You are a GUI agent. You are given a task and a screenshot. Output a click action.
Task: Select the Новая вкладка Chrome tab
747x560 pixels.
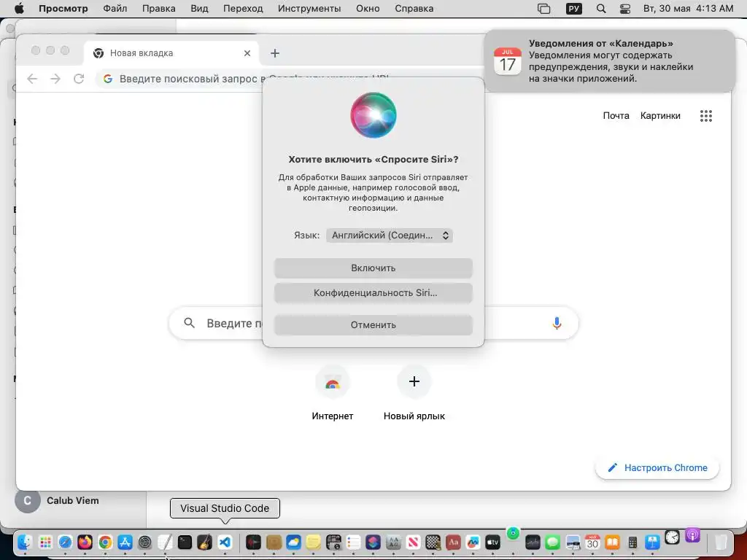pyautogui.click(x=171, y=52)
